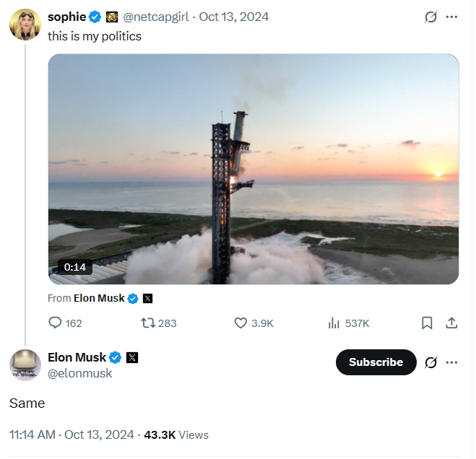This screenshot has height=459, width=476.
Task: Open the view analytics icon showing 537K
Action: click(x=334, y=323)
